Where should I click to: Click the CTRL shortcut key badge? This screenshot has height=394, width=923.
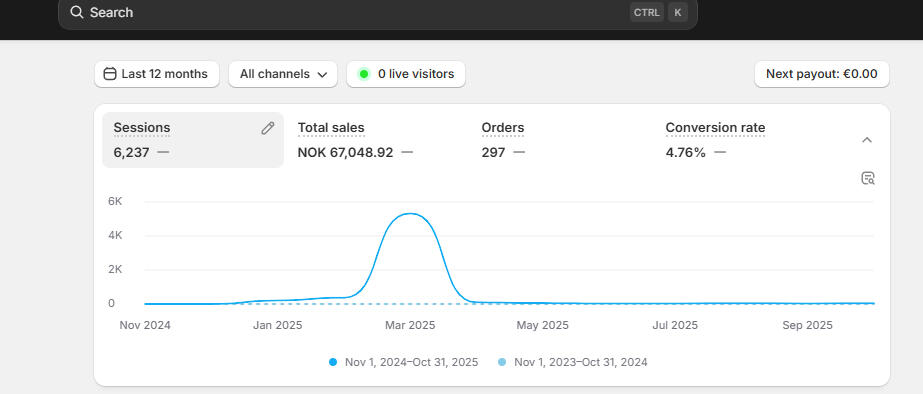pos(646,12)
